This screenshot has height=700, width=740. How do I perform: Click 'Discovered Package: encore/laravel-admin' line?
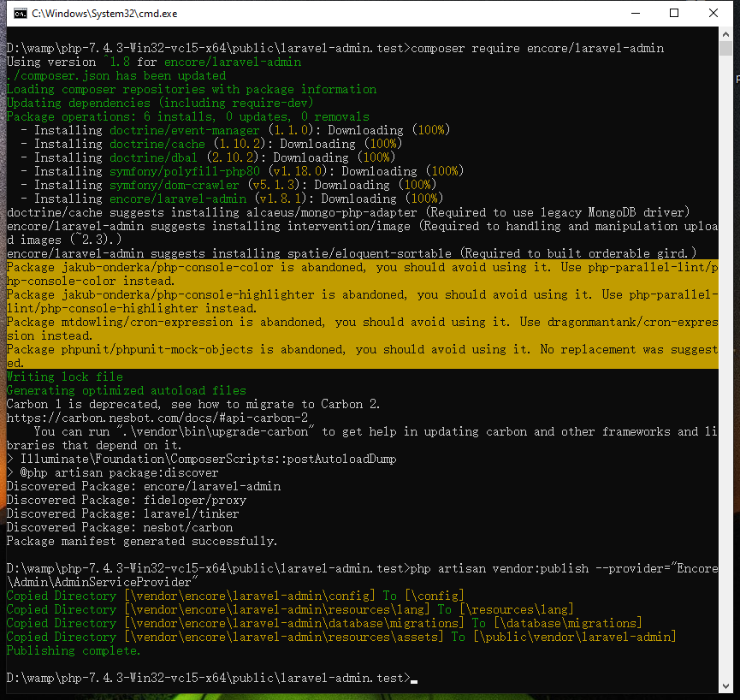144,486
